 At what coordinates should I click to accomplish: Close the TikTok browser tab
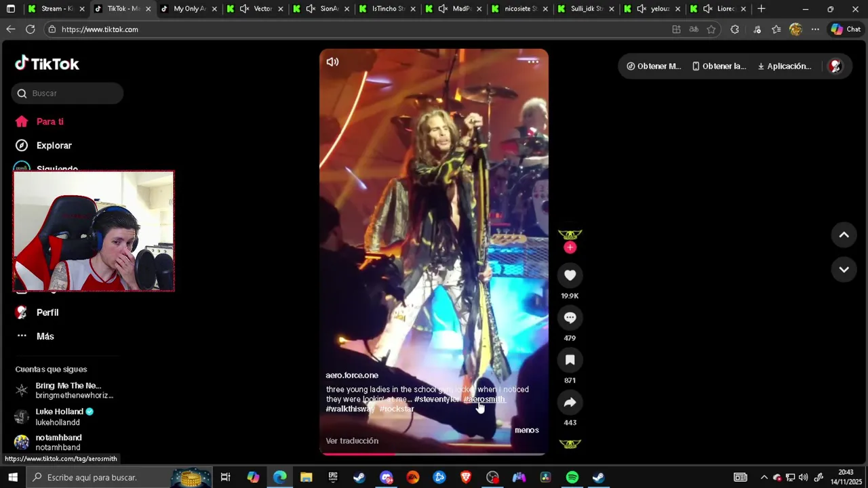click(x=149, y=9)
